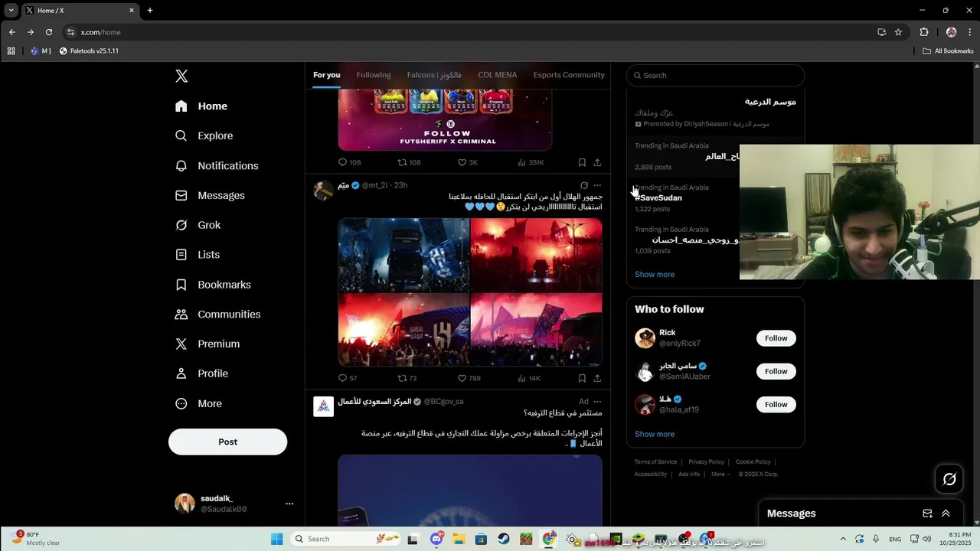Click the X logo at top left
980x551 pixels.
pos(181,76)
